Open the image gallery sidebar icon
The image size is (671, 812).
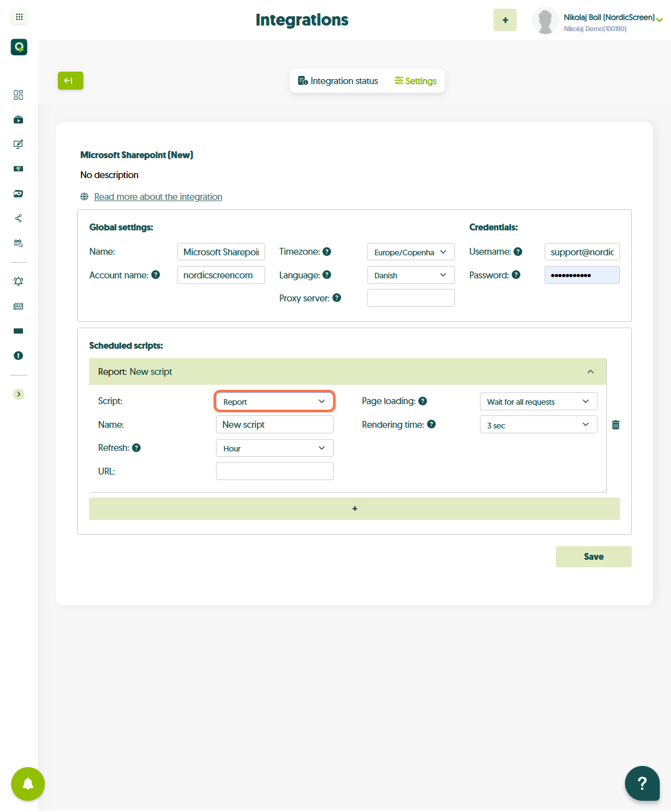pyautogui.click(x=19, y=194)
